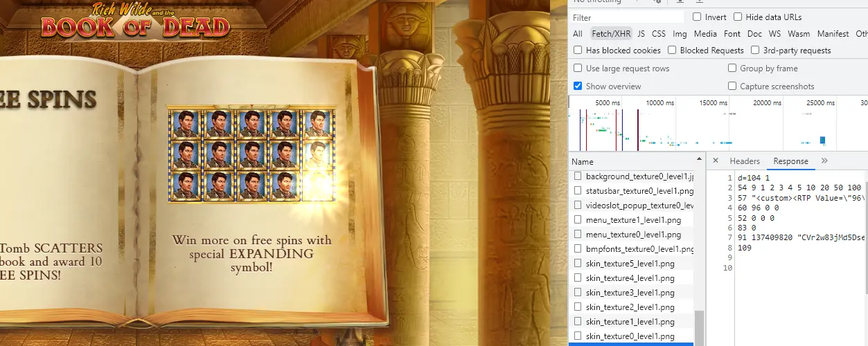
Task: Click the Rich Wilde symbol grid illustration
Action: [x=251, y=155]
